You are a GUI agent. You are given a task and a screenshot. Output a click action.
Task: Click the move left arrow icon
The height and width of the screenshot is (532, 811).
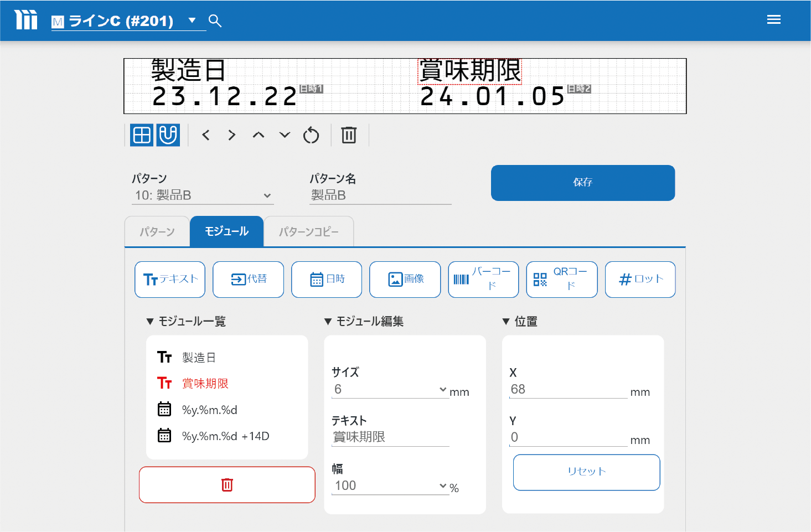pos(206,135)
